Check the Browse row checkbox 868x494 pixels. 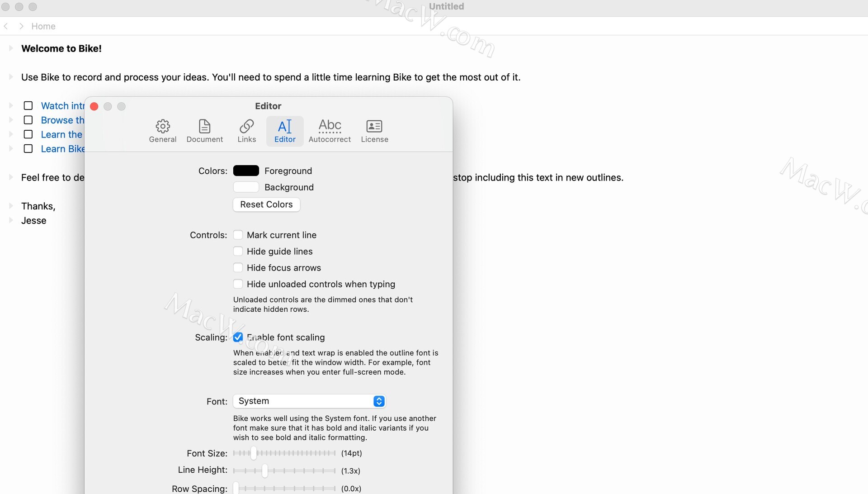pos(28,120)
